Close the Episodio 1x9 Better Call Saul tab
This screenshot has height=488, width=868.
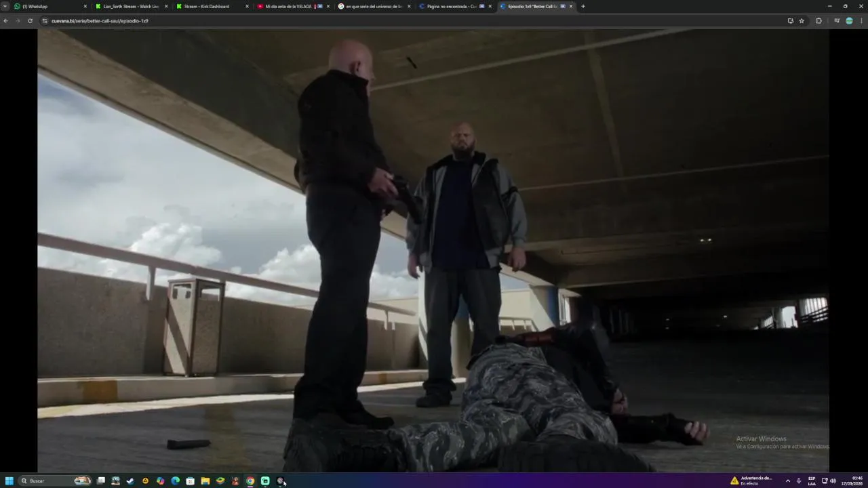(x=571, y=6)
